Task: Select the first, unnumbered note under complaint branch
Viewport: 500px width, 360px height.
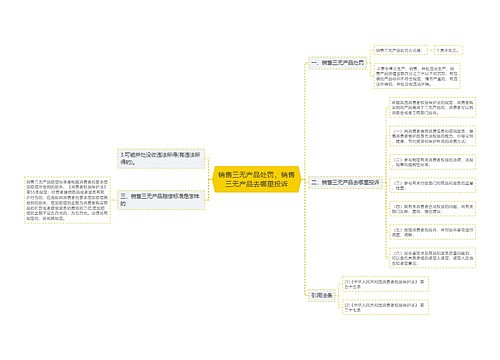Action: 433,108
